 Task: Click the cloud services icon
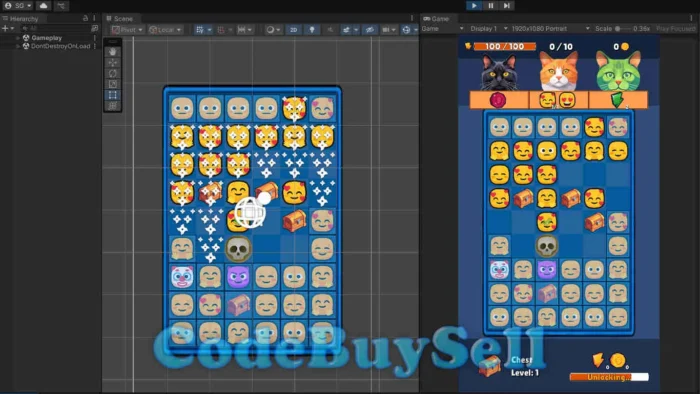click(x=43, y=5)
